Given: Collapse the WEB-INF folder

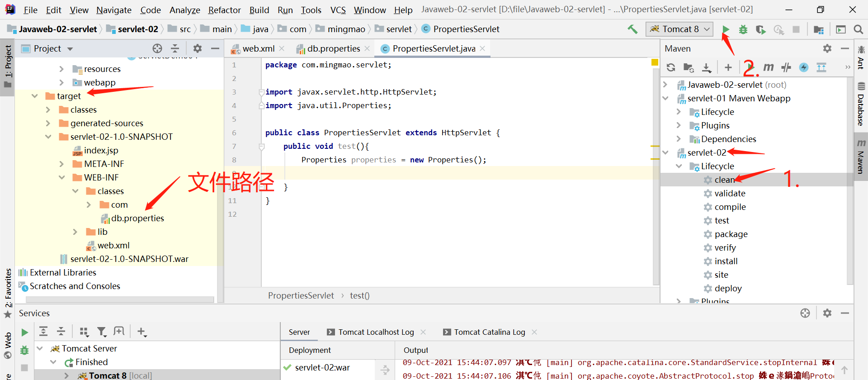Looking at the screenshot, I should [61, 177].
